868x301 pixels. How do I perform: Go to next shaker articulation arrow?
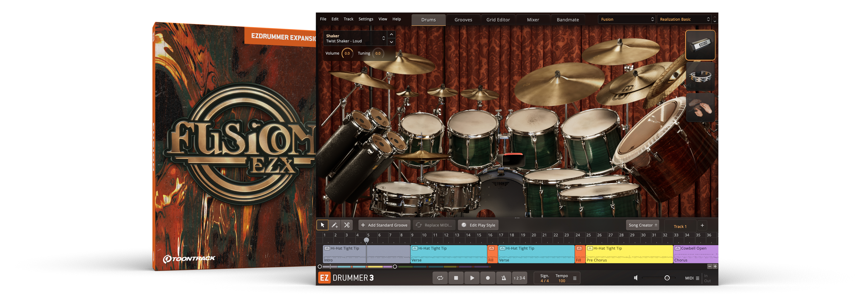(x=391, y=42)
